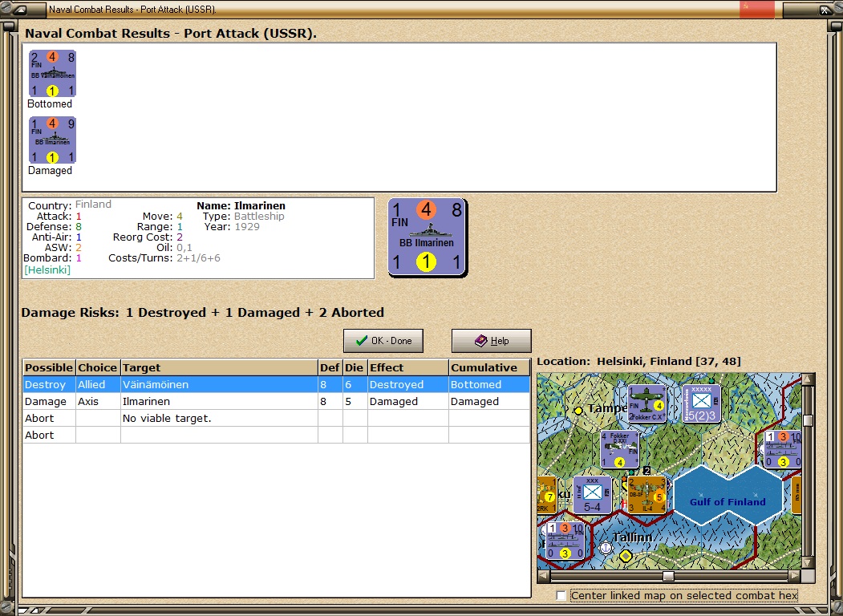This screenshot has height=616, width=843.
Task: Select the Finnish ship counter at map's east edge
Action: 783,449
